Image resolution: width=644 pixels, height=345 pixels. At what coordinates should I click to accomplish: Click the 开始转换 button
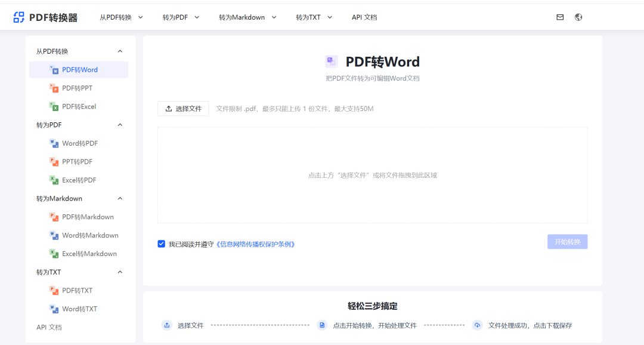[567, 241]
